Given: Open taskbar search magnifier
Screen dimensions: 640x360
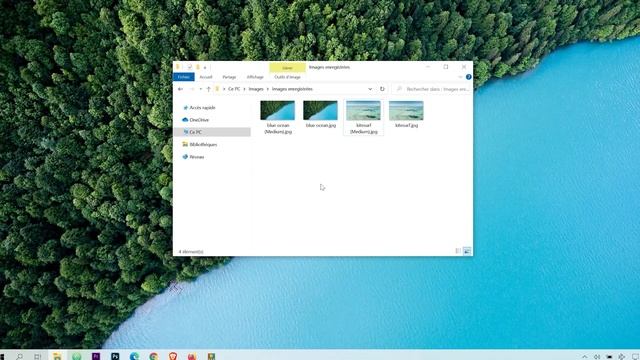Looking at the screenshot, I should tap(19, 356).
